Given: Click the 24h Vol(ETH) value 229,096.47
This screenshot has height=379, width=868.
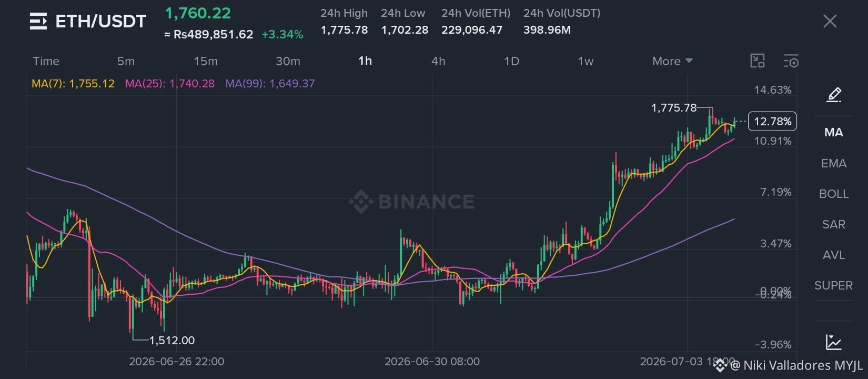Looking at the screenshot, I should click(x=472, y=30).
